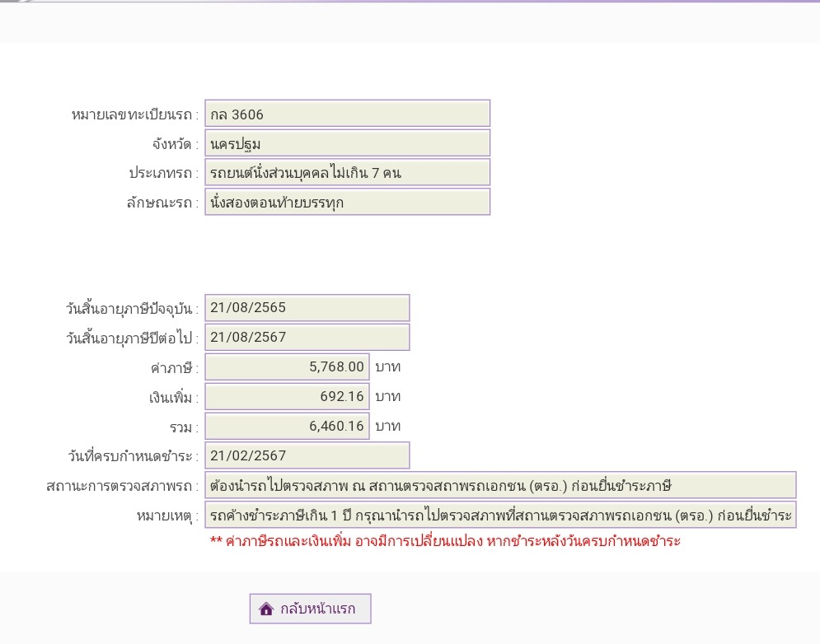Image resolution: width=820 pixels, height=644 pixels.
Task: Click the surcharge field showing 692.16
Action: tap(287, 397)
